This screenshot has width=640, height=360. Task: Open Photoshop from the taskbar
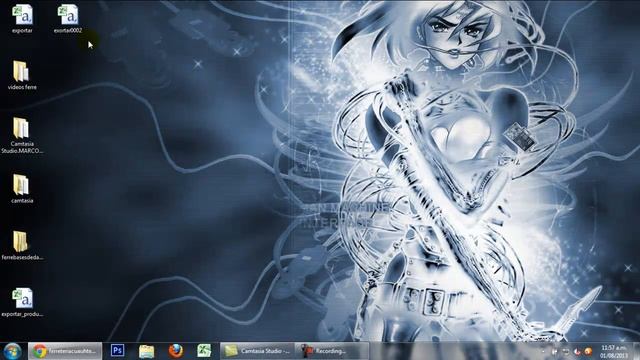pos(118,351)
